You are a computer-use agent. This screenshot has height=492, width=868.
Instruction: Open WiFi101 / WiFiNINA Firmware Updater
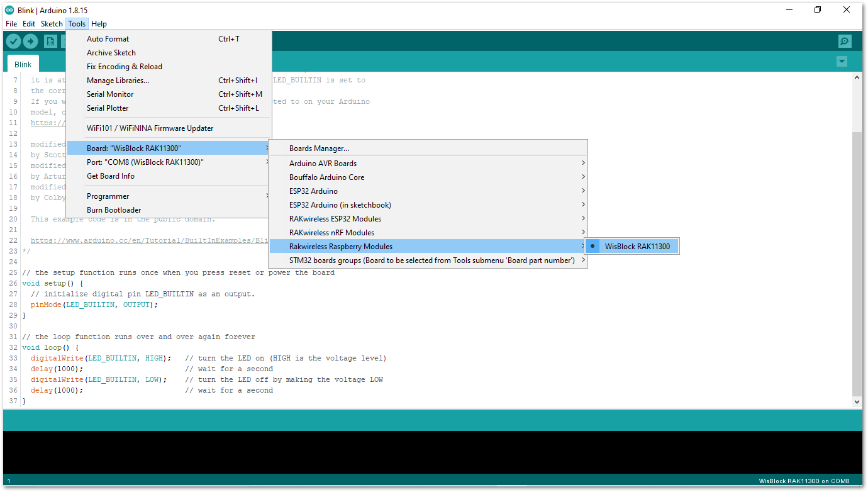click(169, 128)
